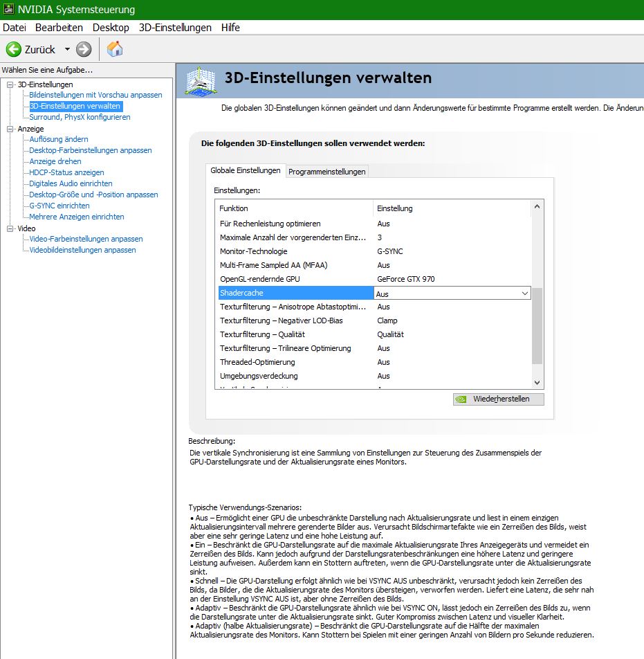Select the Für Rechenleistung optimieren row
Viewport: 644px width, 659px height.
point(374,224)
